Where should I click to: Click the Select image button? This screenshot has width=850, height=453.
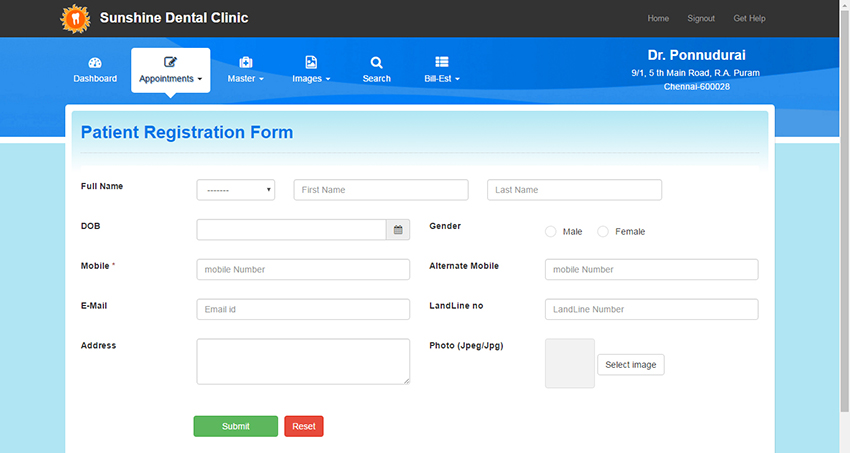630,365
